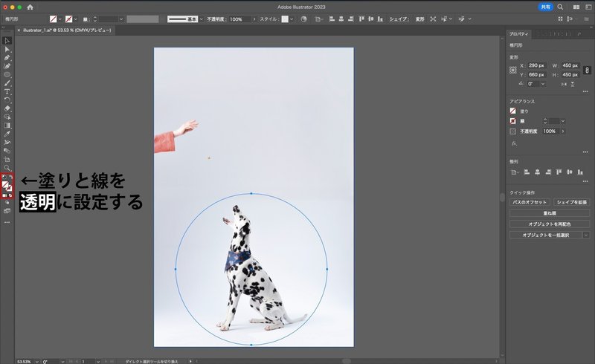Open fill color dropdown in control bar
595x364 pixels.
[x=60, y=19]
